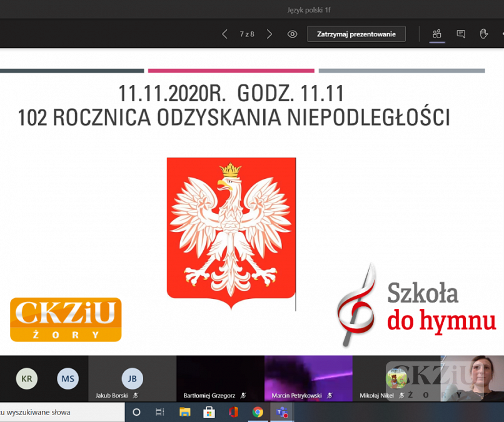The image size is (504, 422).
Task: Select the KR participant avatar
Action: pos(26,379)
